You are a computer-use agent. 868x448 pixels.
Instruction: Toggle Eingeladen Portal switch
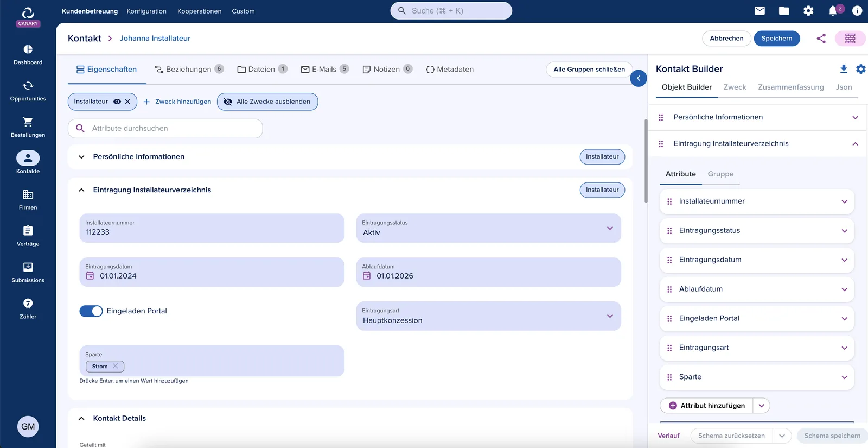pyautogui.click(x=91, y=311)
